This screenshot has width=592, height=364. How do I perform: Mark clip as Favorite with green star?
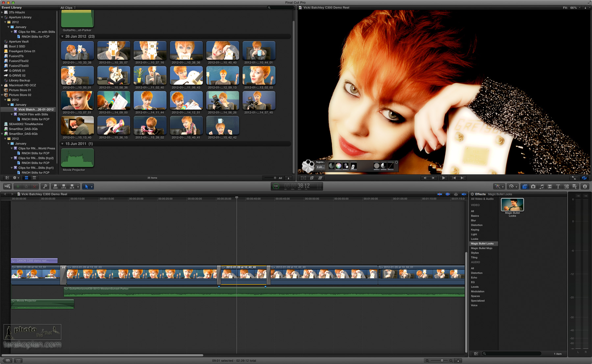point(18,186)
